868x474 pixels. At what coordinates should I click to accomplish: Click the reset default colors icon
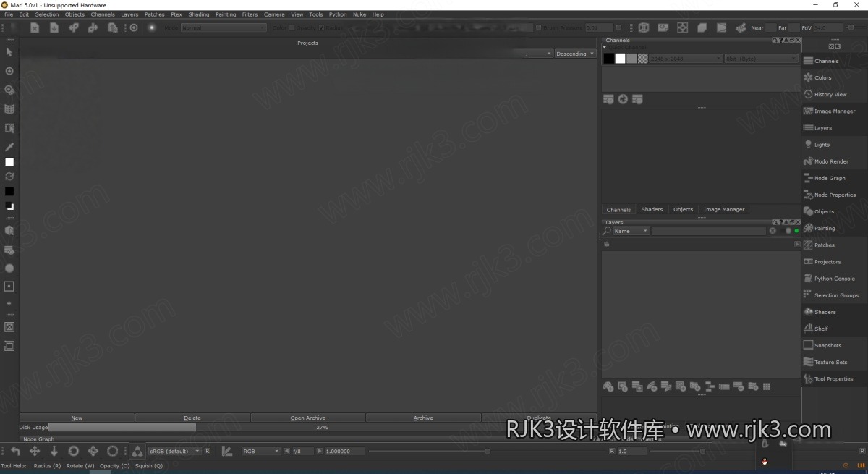click(x=9, y=206)
